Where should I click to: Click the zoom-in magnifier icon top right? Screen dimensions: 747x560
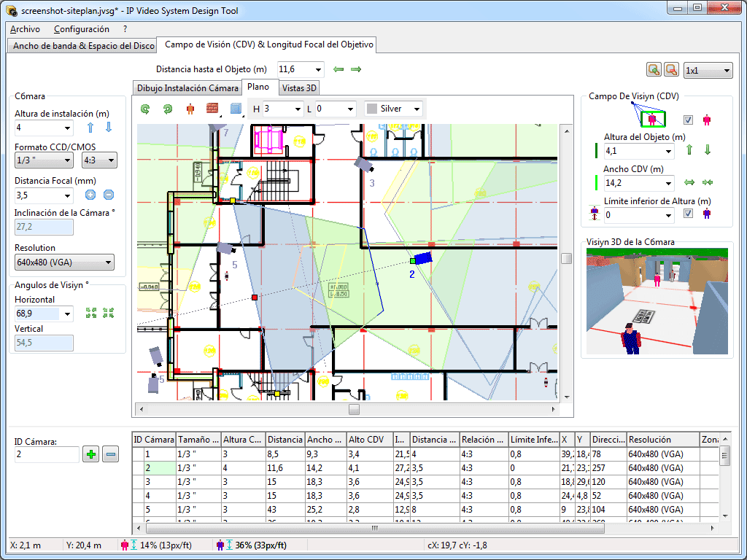click(653, 69)
